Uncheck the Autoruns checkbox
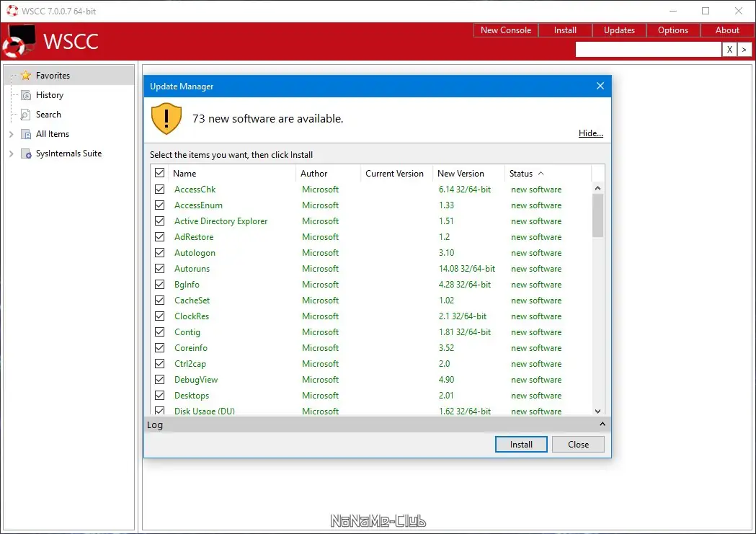The width and height of the screenshot is (756, 534). [x=159, y=269]
